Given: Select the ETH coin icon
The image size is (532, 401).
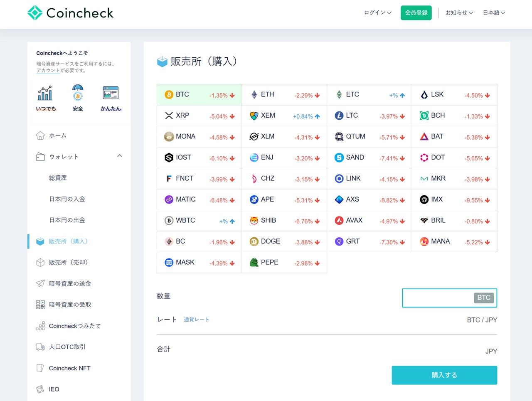Looking at the screenshot, I should pos(254,95).
